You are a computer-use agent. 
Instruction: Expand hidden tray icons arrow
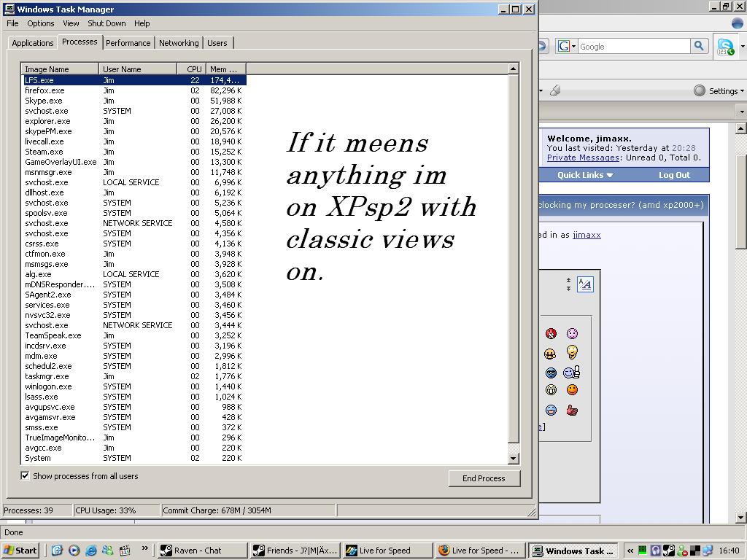click(630, 551)
